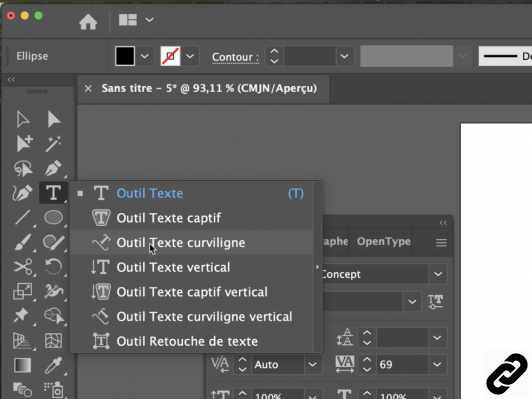
Task: Open the font style dropdown
Action: tap(412, 301)
